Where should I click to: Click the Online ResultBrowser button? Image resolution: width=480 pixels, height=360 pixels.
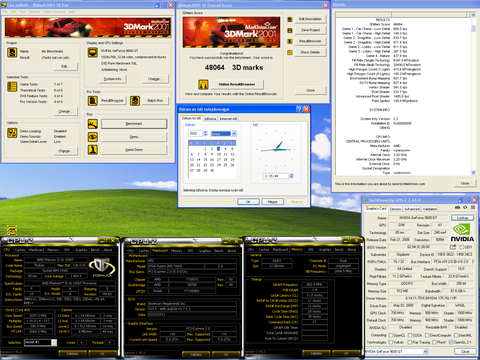[237, 84]
